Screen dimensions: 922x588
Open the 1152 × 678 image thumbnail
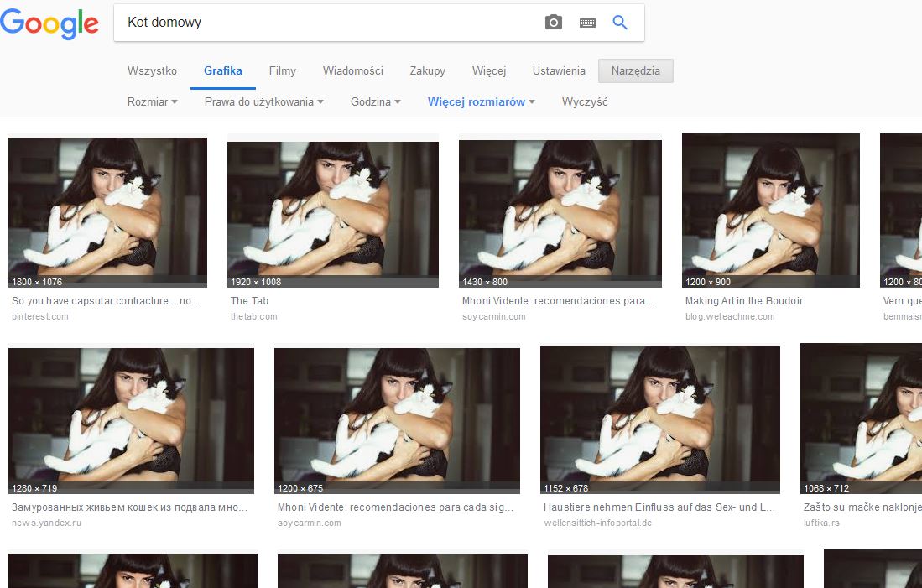coord(659,420)
